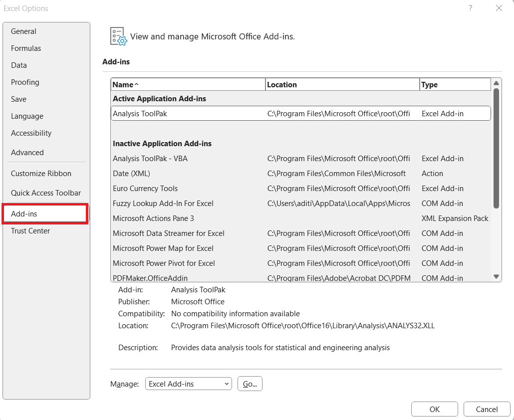The height and width of the screenshot is (420, 514).
Task: Open Proofing options
Action: coord(46,82)
